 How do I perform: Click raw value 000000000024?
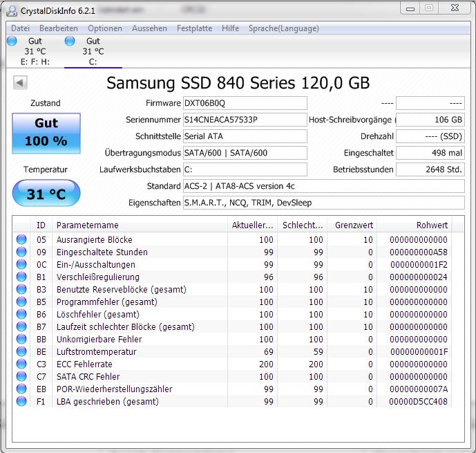point(419,277)
